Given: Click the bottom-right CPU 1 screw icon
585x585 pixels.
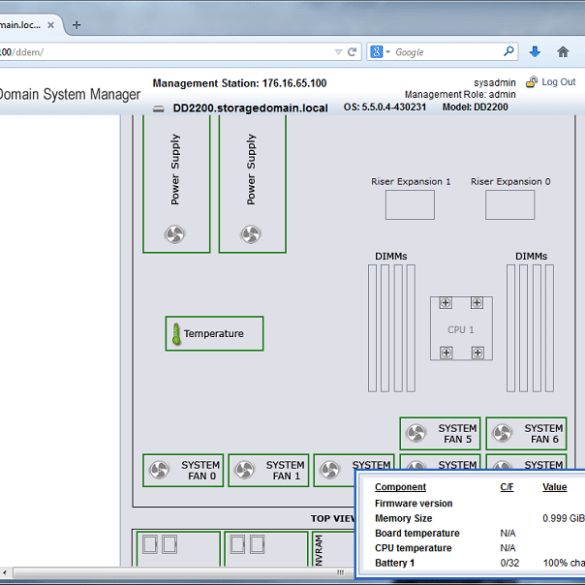Looking at the screenshot, I should [x=478, y=353].
